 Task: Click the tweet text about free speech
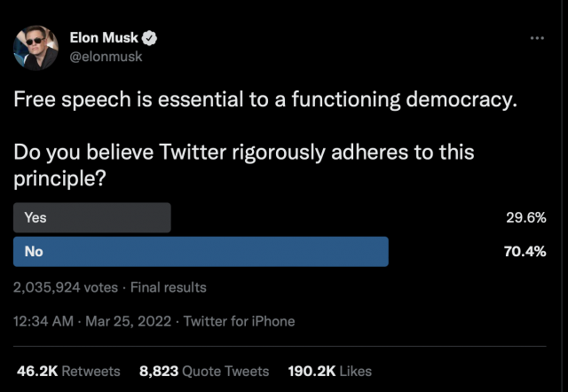[x=265, y=99]
